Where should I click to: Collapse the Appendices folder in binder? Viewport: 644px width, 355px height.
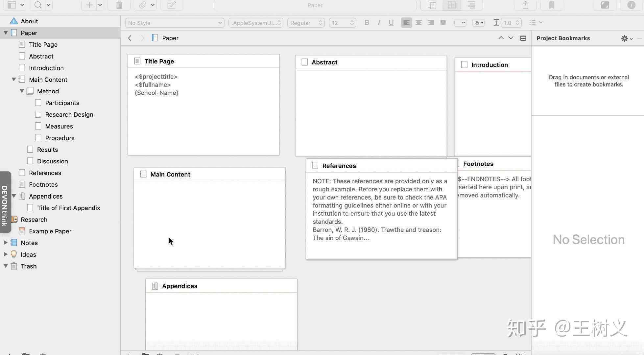14,196
